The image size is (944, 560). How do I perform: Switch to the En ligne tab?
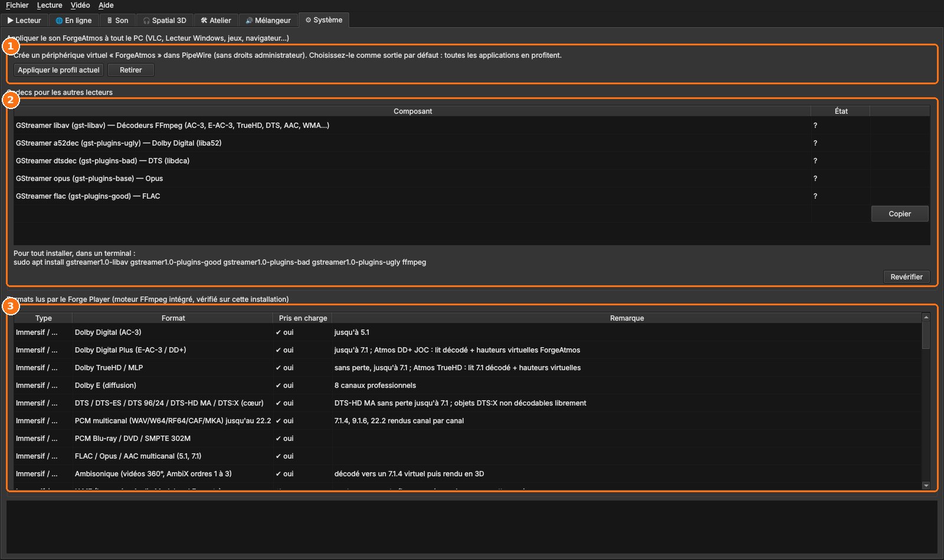[74, 20]
